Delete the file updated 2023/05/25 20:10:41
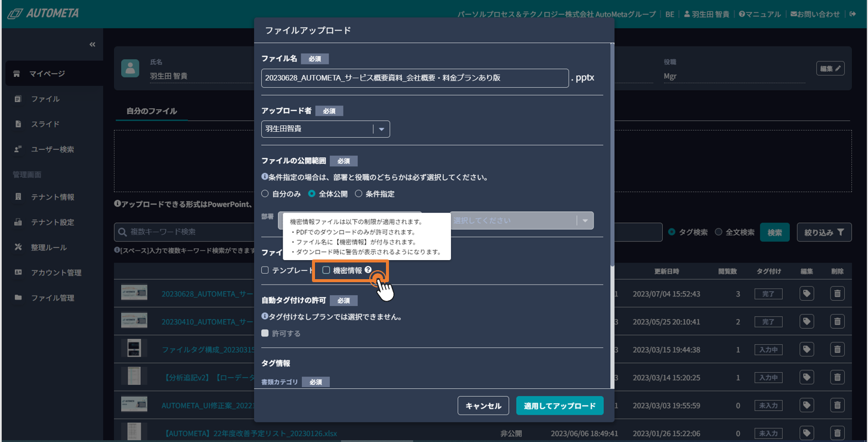Viewport: 868px width, 442px height. click(838, 322)
